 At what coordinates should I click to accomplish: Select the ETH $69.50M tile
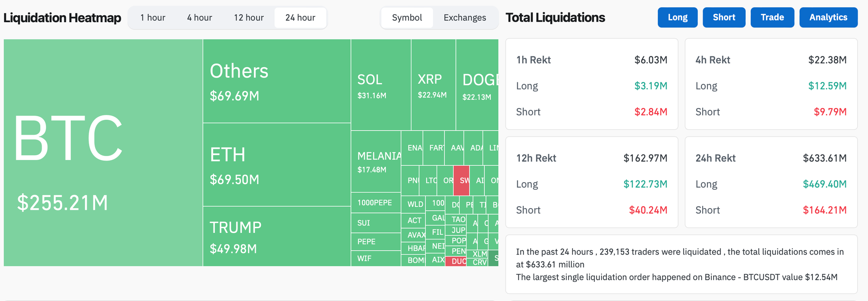click(x=277, y=165)
